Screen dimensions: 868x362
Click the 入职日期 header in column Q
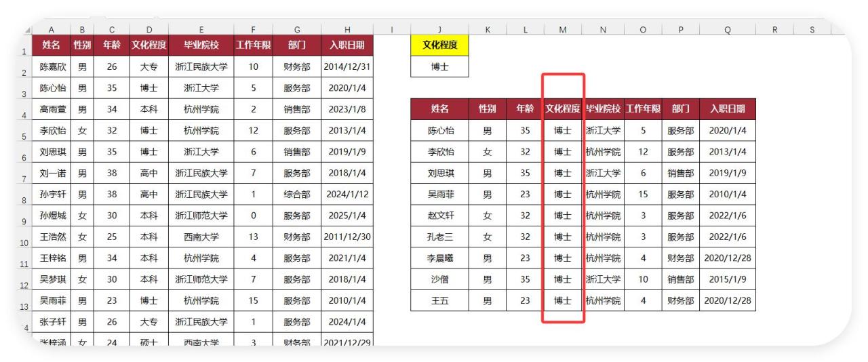728,109
